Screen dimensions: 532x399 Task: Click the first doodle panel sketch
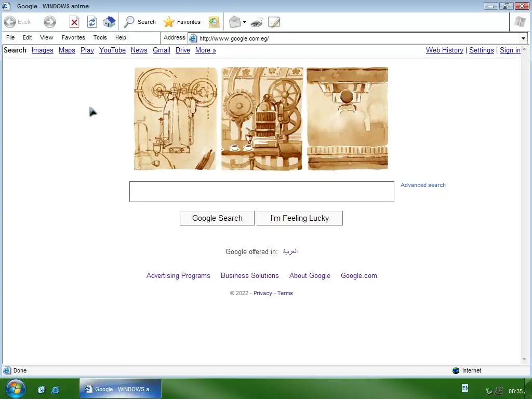click(176, 119)
